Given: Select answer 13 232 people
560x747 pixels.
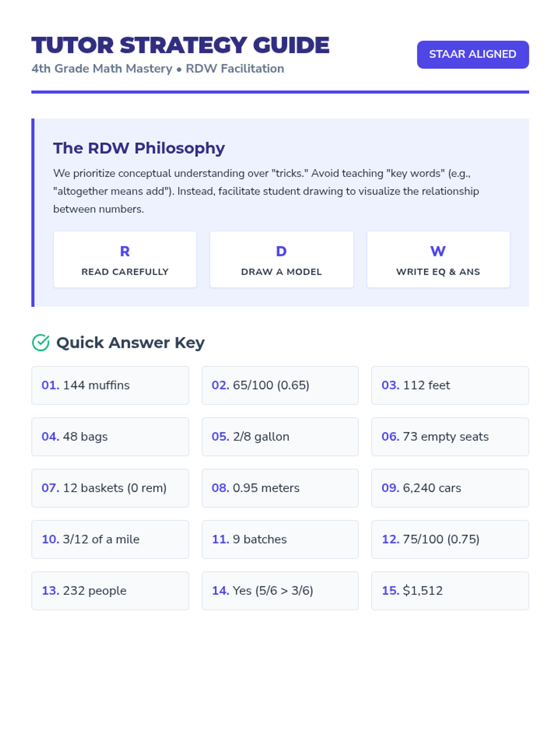Looking at the screenshot, I should coord(110,591).
